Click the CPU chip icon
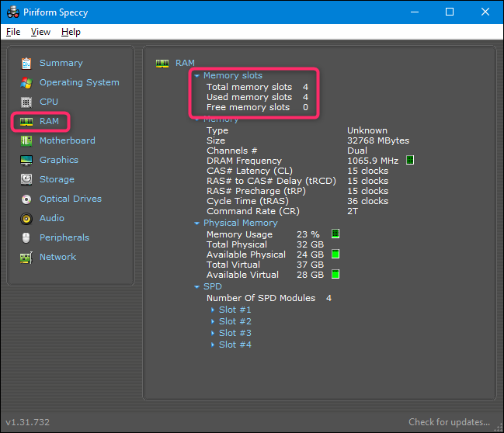The height and width of the screenshot is (433, 504). point(26,102)
